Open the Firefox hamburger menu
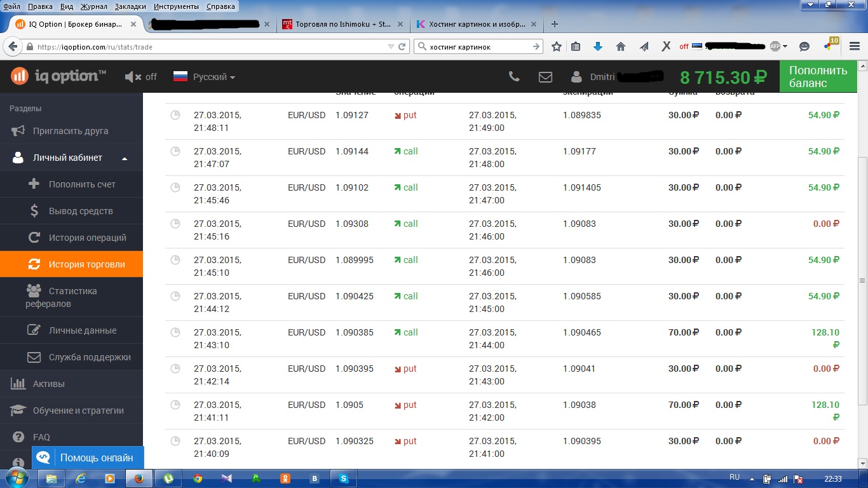The height and width of the screenshot is (488, 868). pyautogui.click(x=854, y=46)
